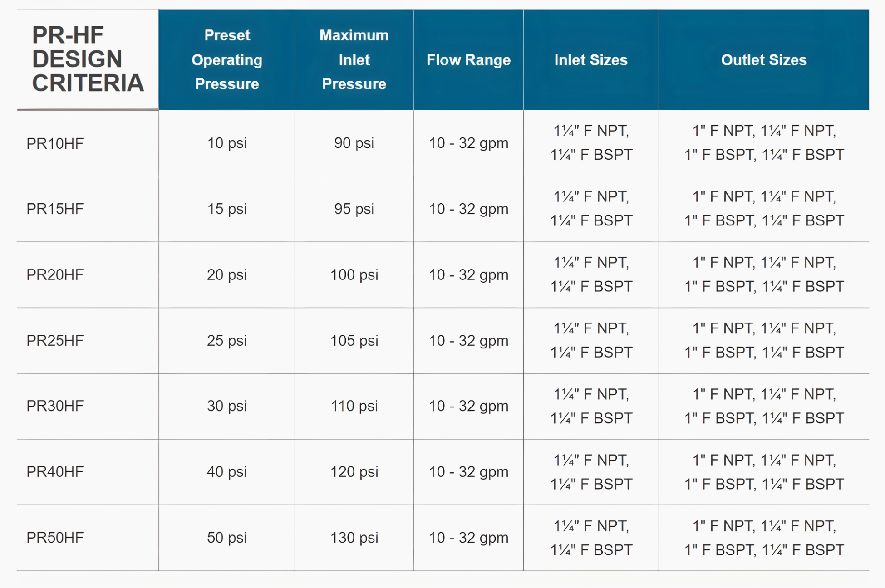
Task: Click the PR30HF row label
Action: (55, 406)
